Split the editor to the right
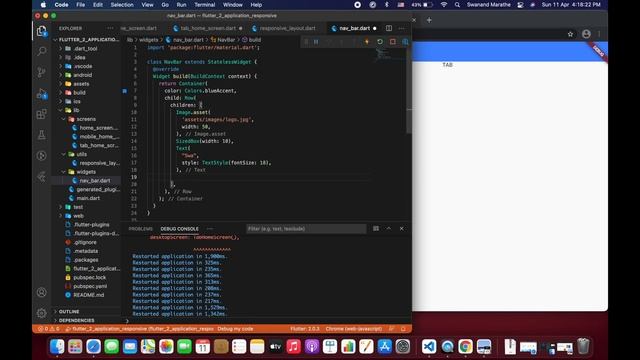640x360 pixels. (x=389, y=28)
